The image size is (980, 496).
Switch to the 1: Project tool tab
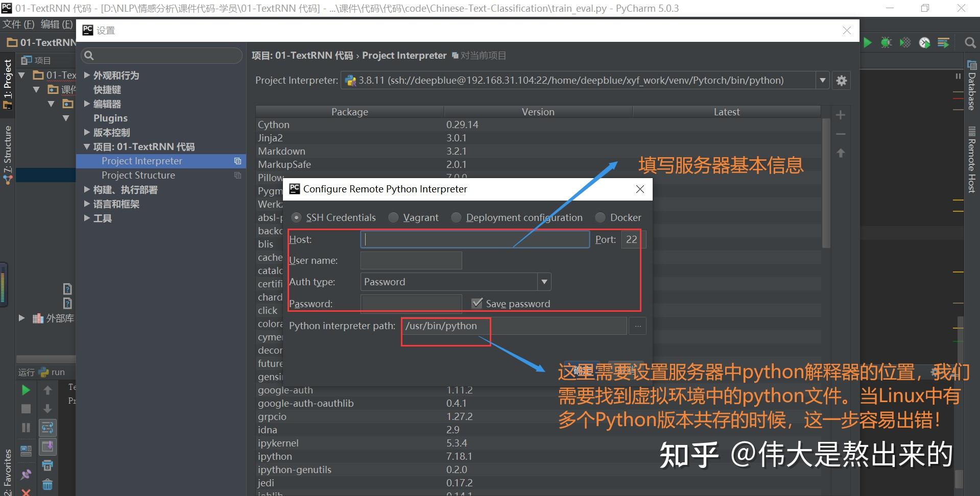tap(7, 84)
